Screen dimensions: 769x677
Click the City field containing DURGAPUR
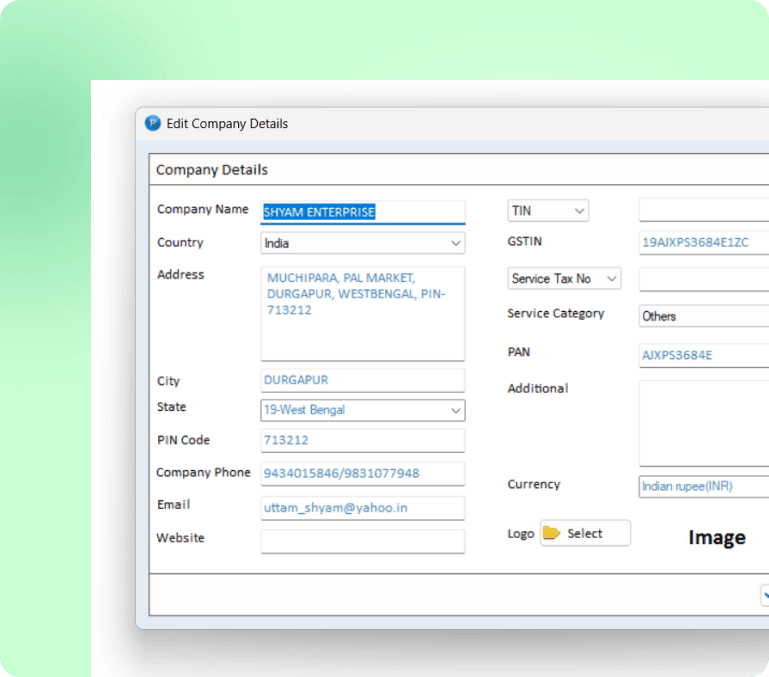click(x=362, y=380)
